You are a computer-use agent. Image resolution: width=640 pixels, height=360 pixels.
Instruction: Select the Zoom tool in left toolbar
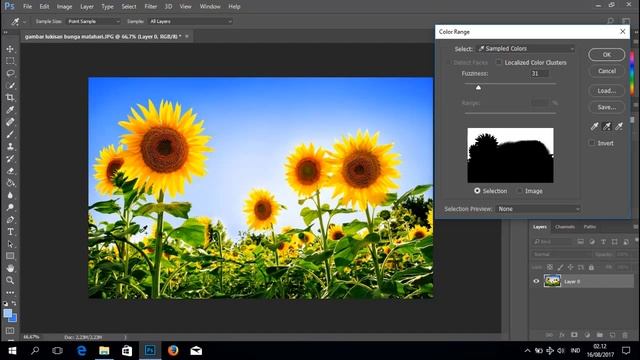pos(10,280)
